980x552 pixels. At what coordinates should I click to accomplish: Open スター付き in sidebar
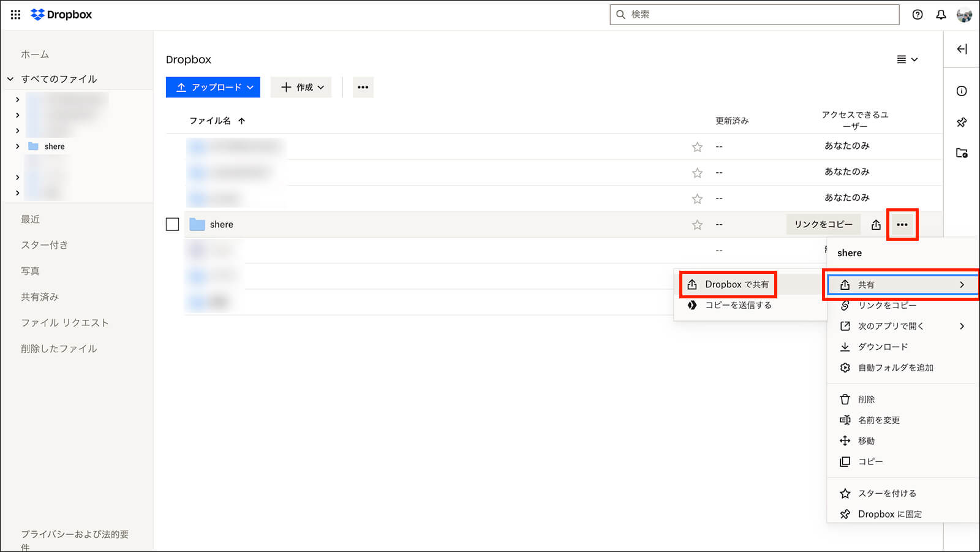point(45,245)
